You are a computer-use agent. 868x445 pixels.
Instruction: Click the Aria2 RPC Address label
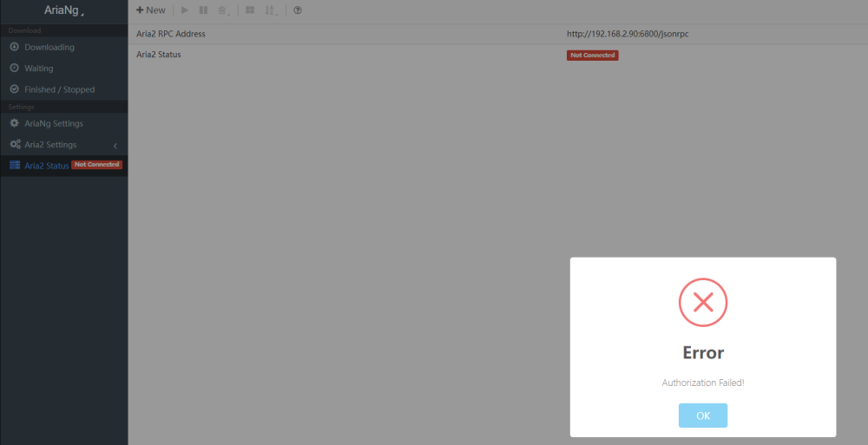point(170,34)
